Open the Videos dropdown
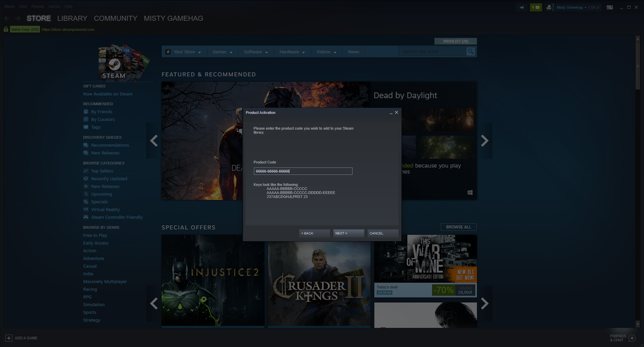This screenshot has height=347, width=644. click(326, 52)
